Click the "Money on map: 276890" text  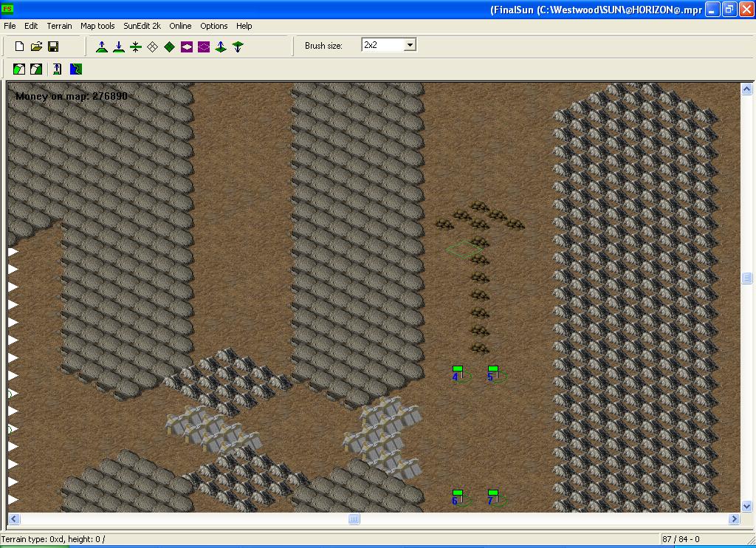pyautogui.click(x=72, y=96)
